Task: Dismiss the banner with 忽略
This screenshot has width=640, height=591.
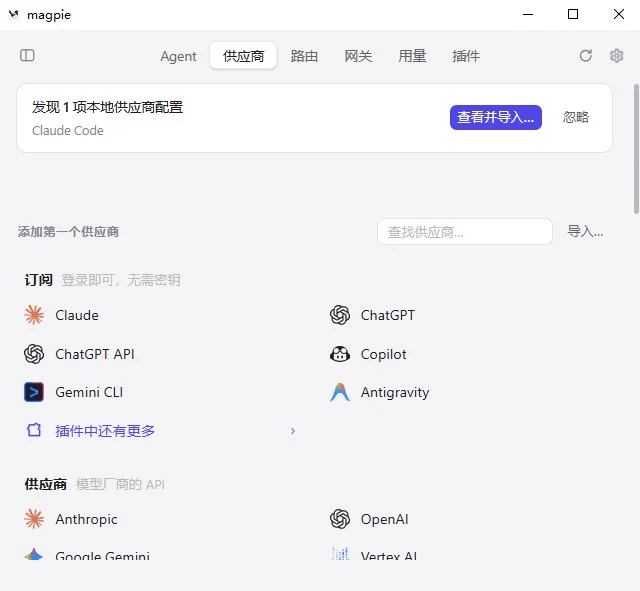Action: (576, 118)
